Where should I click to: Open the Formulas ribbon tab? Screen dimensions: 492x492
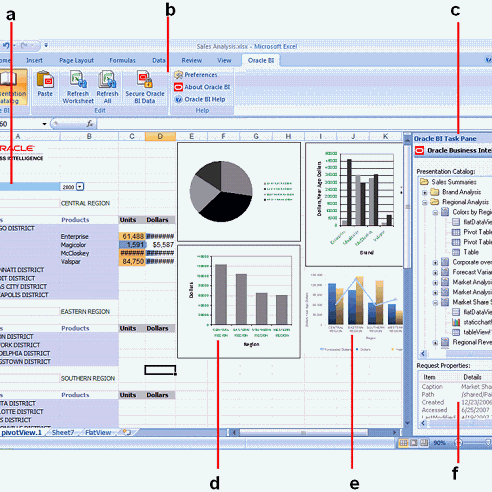coord(122,60)
